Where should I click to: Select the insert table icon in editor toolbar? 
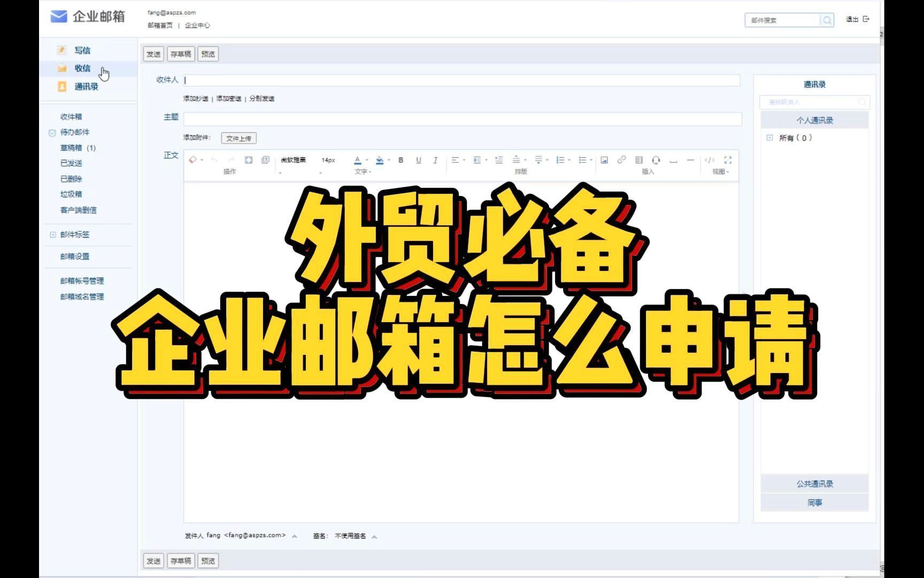(638, 159)
